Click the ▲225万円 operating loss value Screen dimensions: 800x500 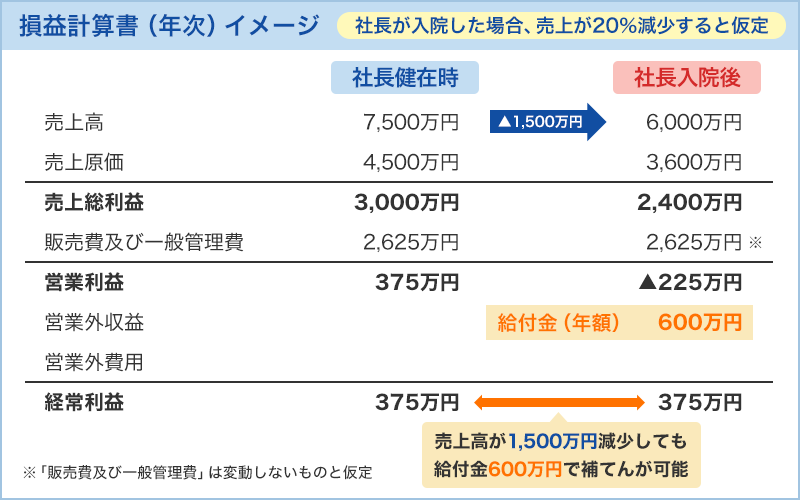point(689,283)
